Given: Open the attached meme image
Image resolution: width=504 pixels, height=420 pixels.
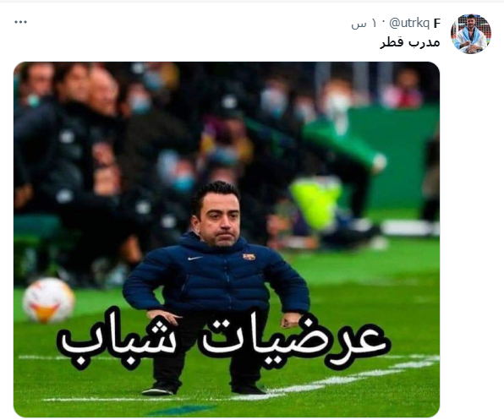Looking at the screenshot, I should (x=227, y=239).
